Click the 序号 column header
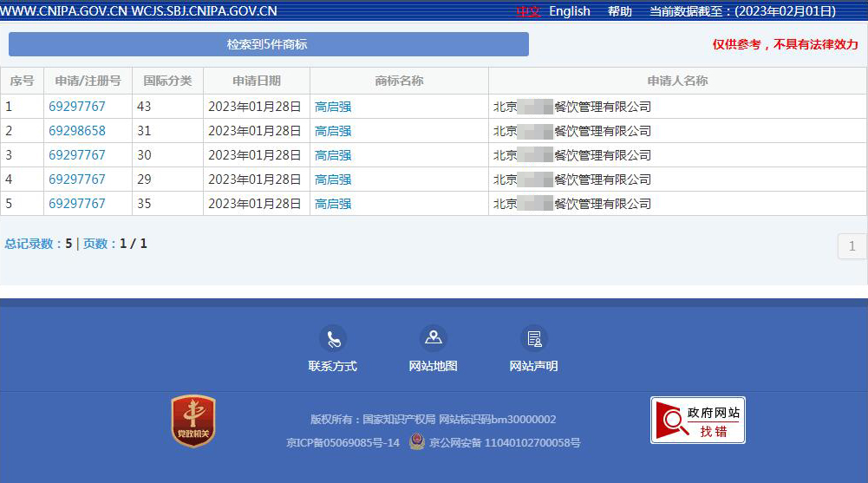The image size is (868, 483). tap(23, 81)
